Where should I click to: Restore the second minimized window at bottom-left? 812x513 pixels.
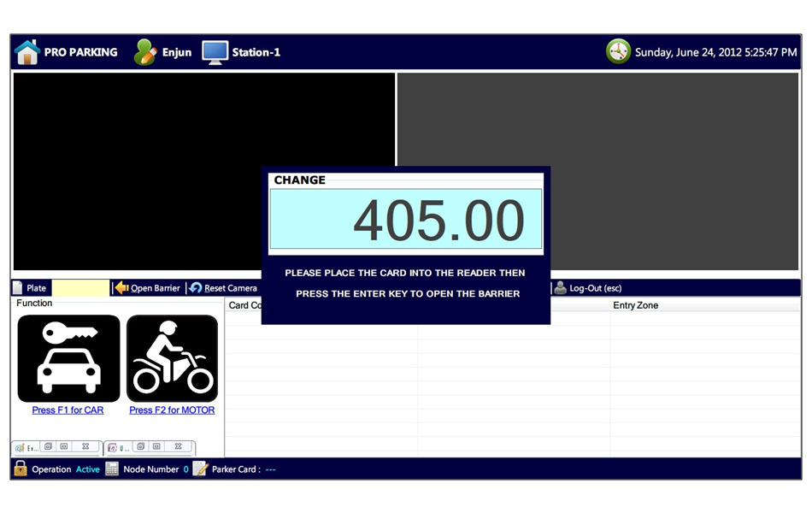[x=141, y=447]
